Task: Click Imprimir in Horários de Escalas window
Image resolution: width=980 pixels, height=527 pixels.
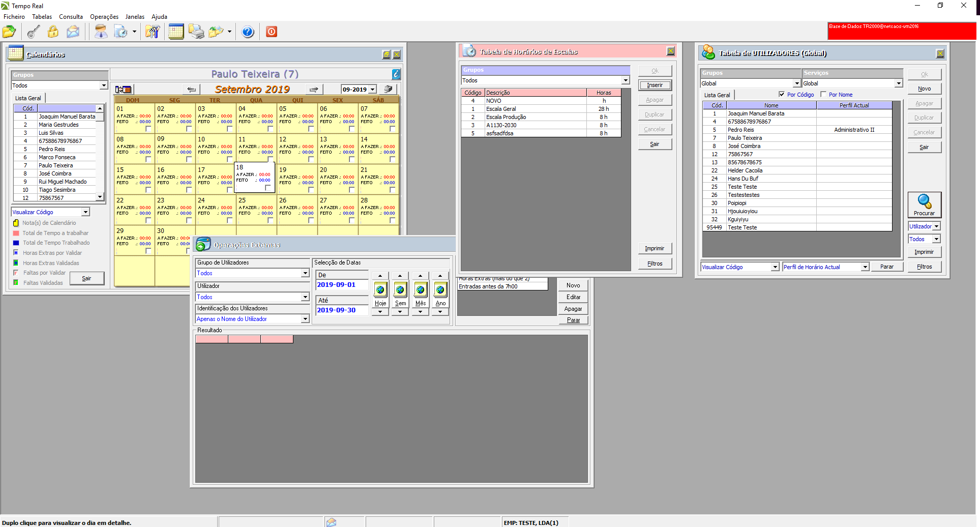Action: coord(655,248)
